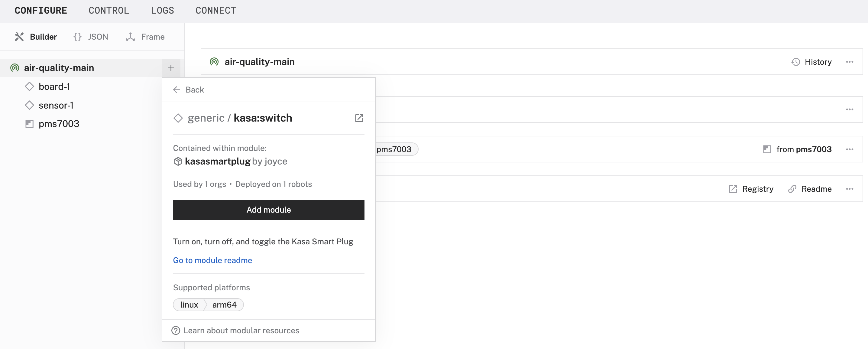Click the diamond icon beside board-1
The height and width of the screenshot is (349, 868).
(x=29, y=87)
